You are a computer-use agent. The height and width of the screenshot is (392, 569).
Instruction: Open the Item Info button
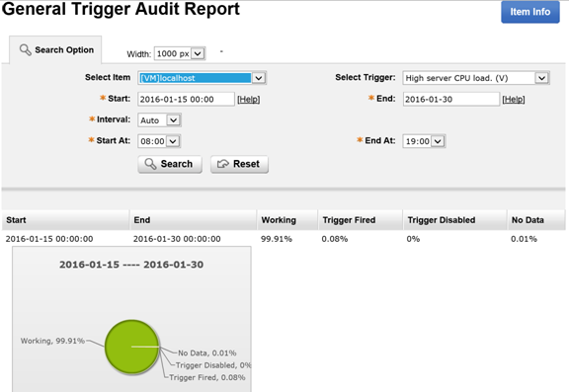point(530,12)
